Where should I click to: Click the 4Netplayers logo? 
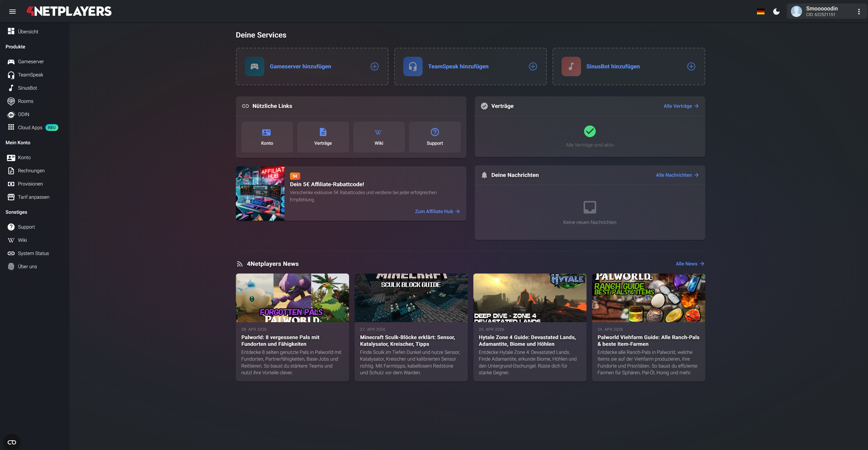[69, 11]
